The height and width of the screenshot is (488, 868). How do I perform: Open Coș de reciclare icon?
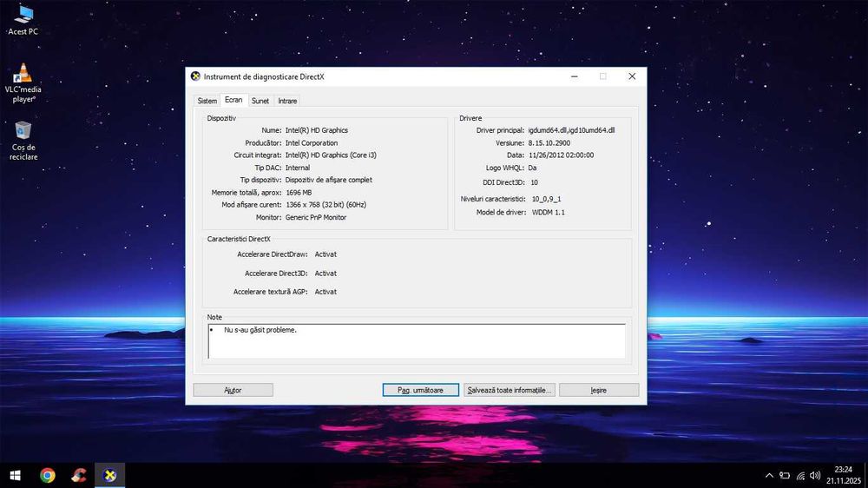(x=23, y=142)
